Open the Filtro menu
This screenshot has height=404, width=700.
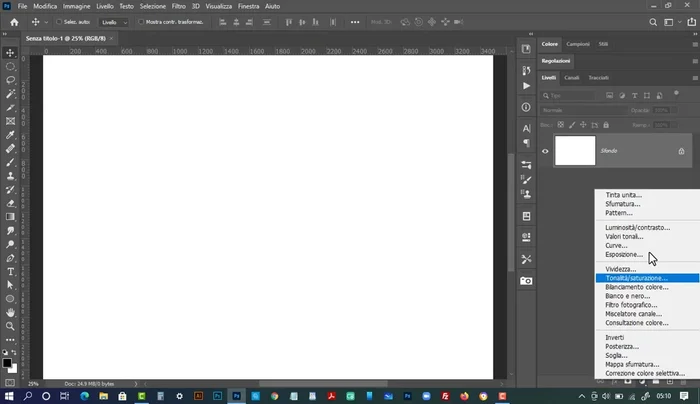click(178, 6)
